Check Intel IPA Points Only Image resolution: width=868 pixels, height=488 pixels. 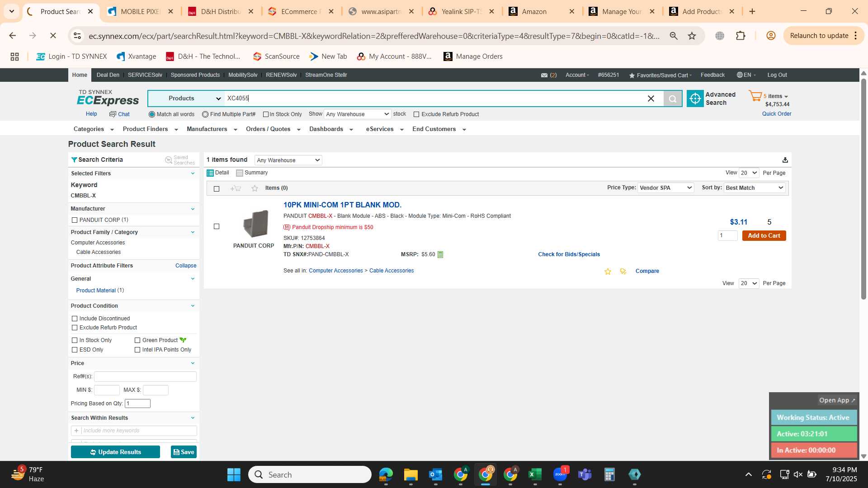(137, 350)
